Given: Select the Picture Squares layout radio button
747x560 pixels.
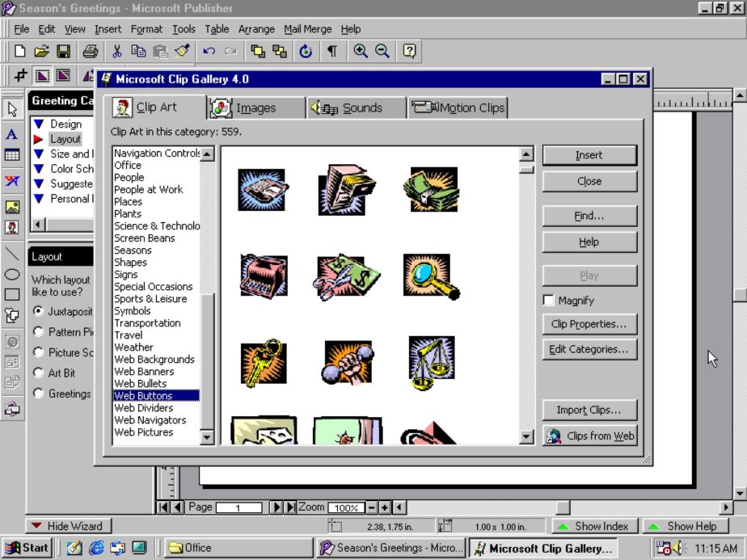Looking at the screenshot, I should pyautogui.click(x=39, y=352).
